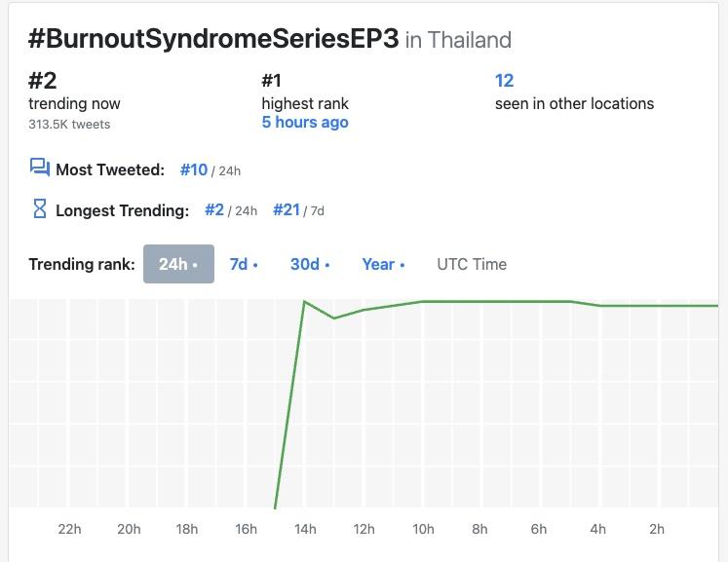Screen dimensions: 728x562
Task: Click the "in Thailand" location text
Action: (458, 40)
